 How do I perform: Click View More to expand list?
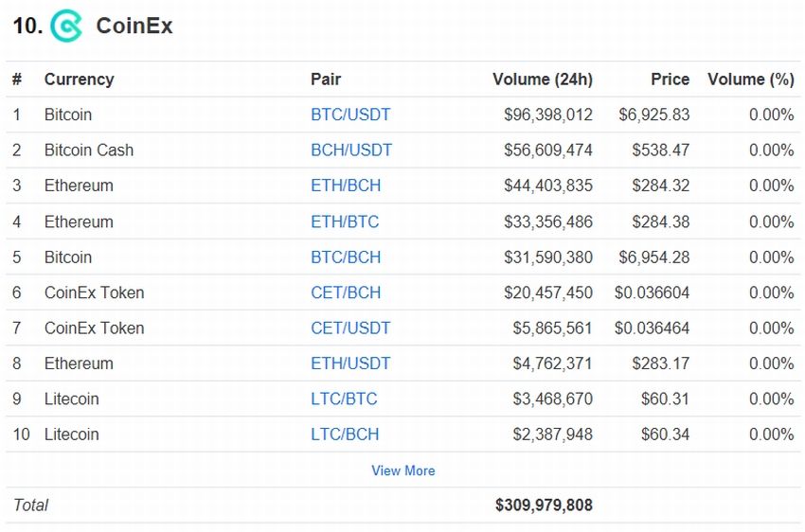[403, 470]
